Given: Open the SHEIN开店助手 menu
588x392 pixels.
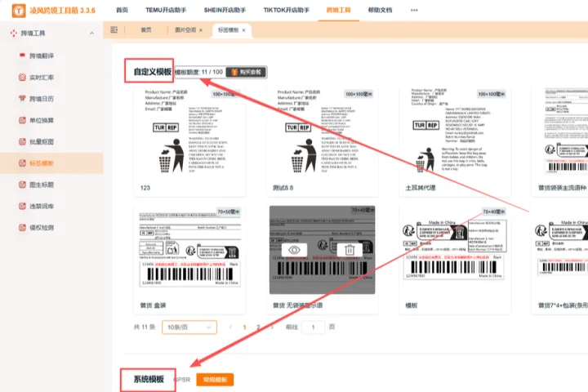Looking at the screenshot, I should coord(225,10).
